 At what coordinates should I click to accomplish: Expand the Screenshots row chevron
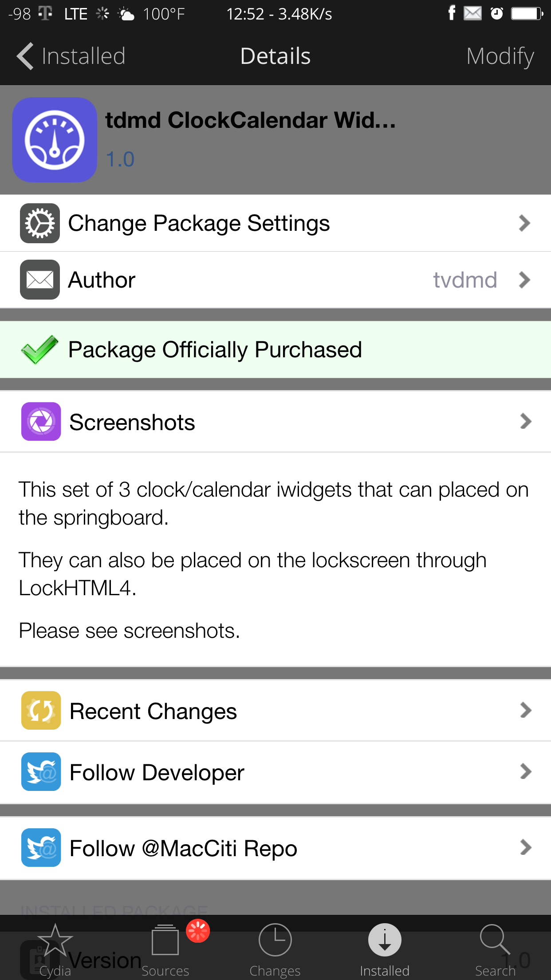[525, 421]
